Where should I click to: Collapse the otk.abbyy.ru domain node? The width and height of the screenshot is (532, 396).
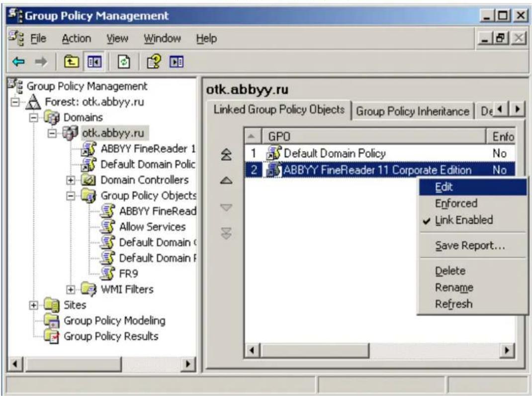coord(52,133)
